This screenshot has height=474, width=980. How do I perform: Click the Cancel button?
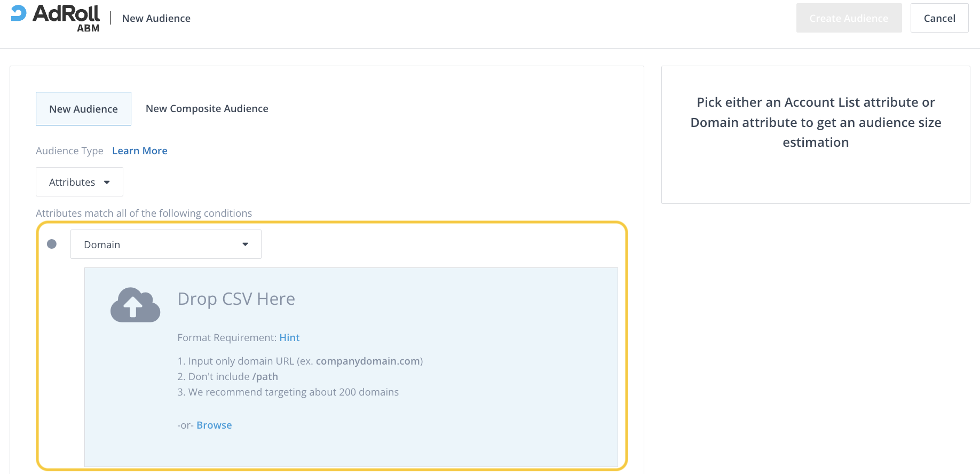(x=939, y=18)
